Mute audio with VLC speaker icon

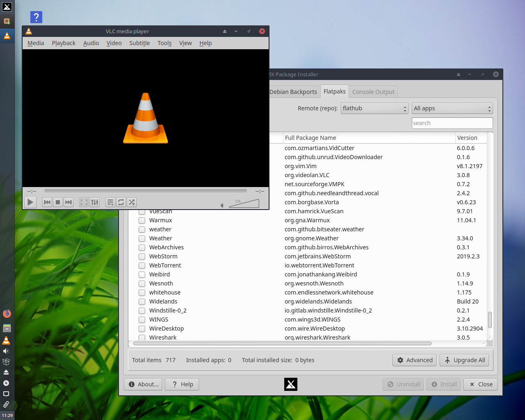[222, 205]
